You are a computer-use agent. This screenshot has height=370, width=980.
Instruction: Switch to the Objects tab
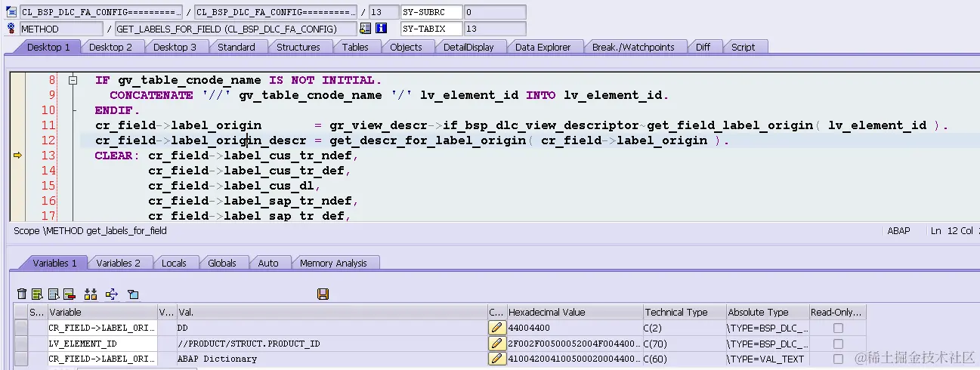click(406, 47)
